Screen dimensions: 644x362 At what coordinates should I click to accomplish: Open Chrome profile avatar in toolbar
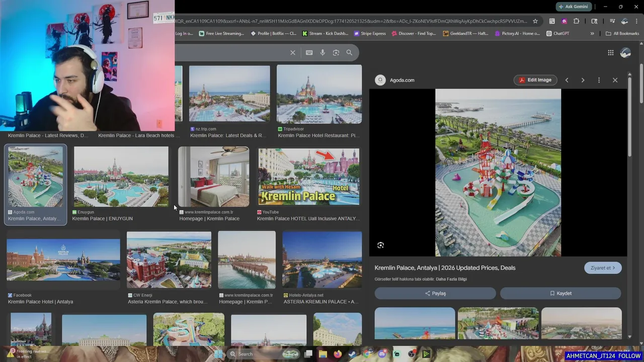624,21
